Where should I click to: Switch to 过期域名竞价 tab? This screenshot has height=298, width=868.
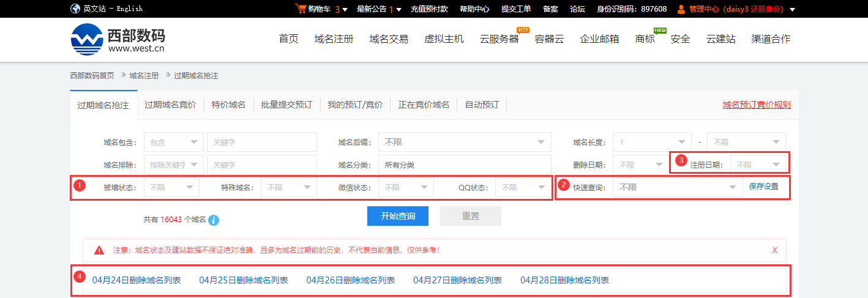pyautogui.click(x=170, y=105)
